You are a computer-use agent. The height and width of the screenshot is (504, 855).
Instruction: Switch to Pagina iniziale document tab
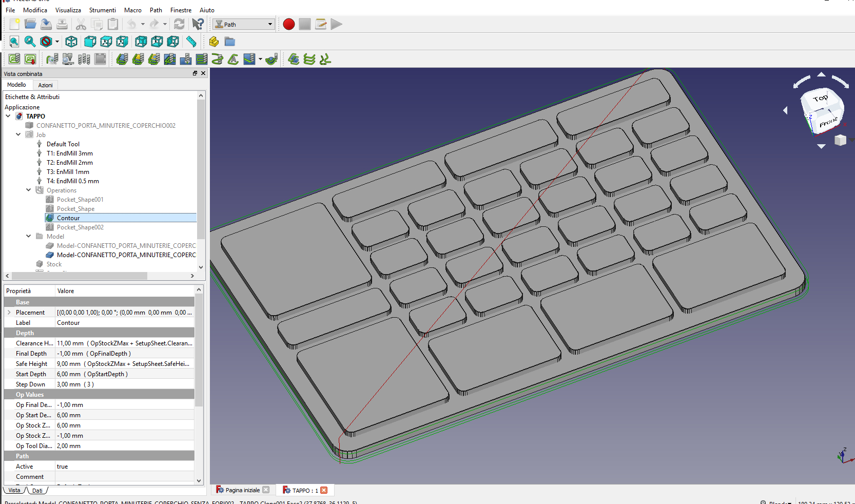[243, 490]
